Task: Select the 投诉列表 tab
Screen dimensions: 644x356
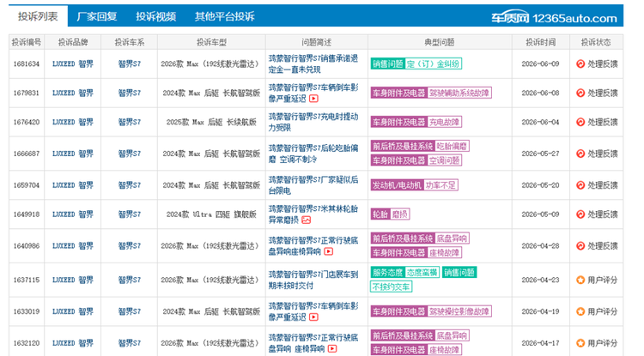Action: (38, 16)
